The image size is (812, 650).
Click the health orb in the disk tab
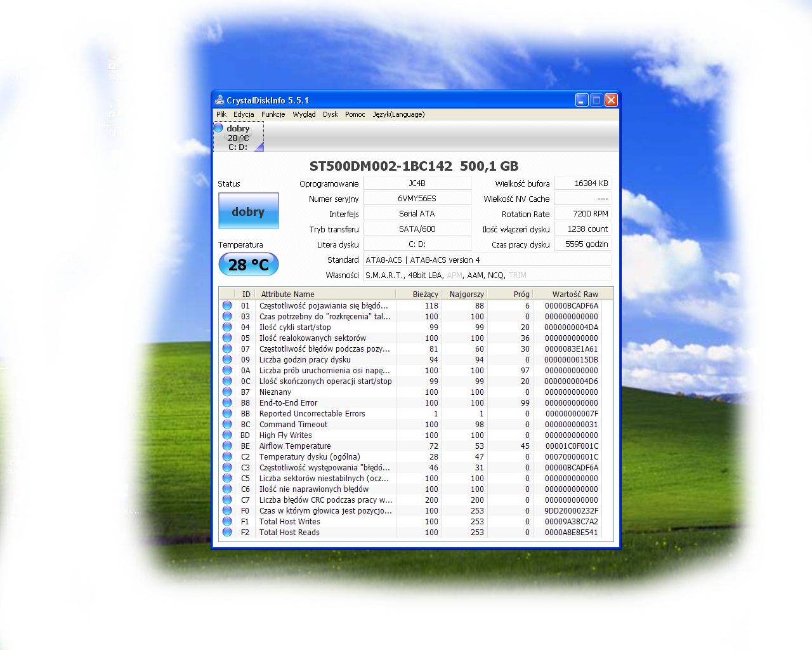[x=219, y=128]
